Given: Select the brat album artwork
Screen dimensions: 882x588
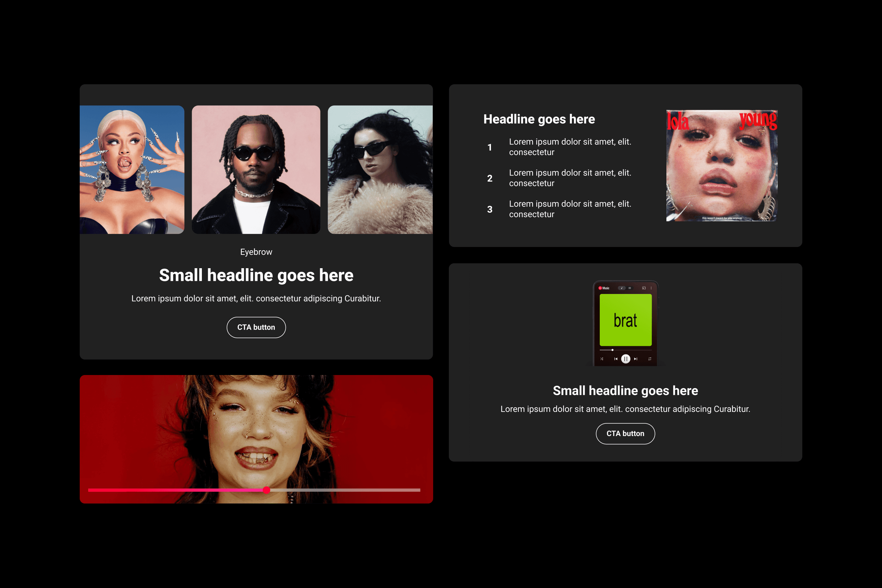Looking at the screenshot, I should (x=626, y=320).
